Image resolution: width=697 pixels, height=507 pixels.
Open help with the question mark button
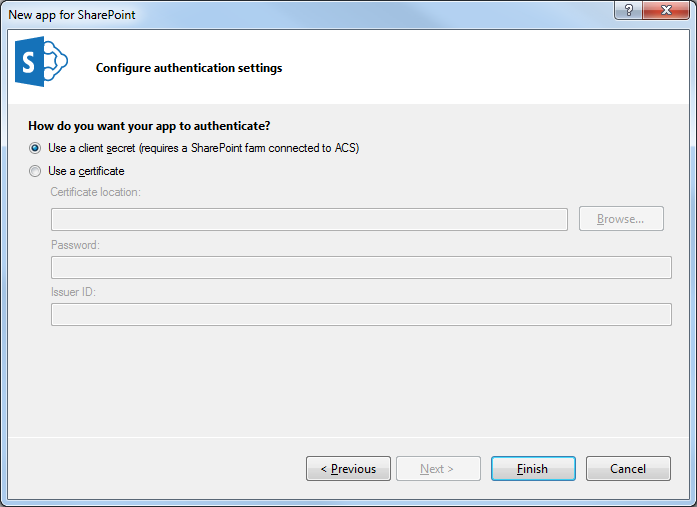[x=629, y=10]
